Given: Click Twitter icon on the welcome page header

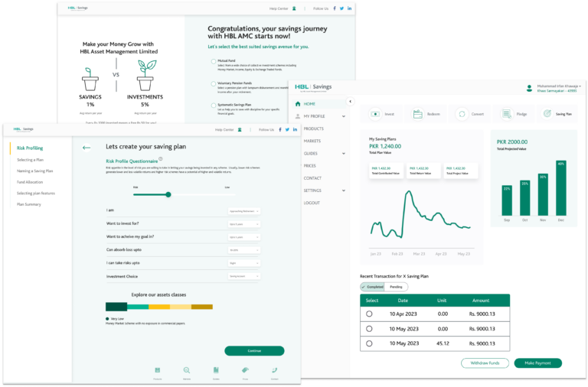Looking at the screenshot, I should coord(341,8).
